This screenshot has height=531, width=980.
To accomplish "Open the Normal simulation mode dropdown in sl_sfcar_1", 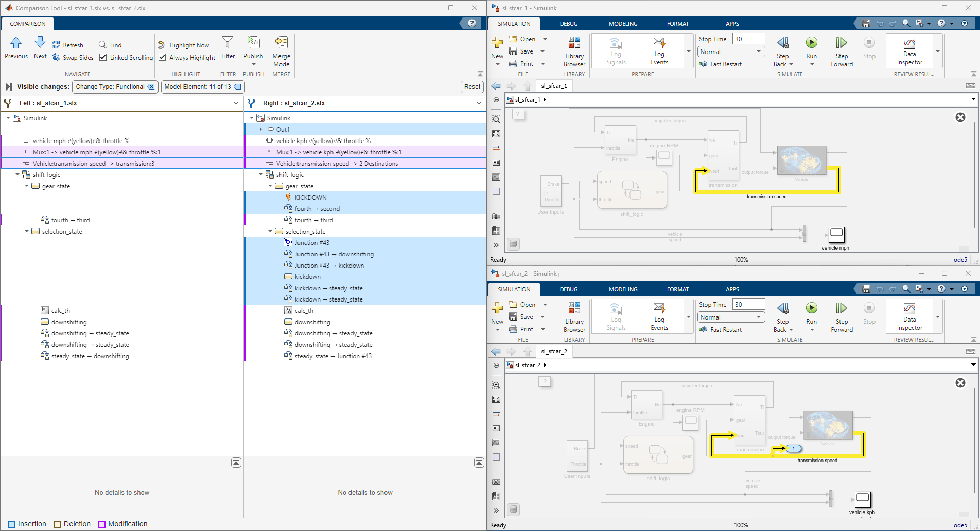I will (x=731, y=52).
